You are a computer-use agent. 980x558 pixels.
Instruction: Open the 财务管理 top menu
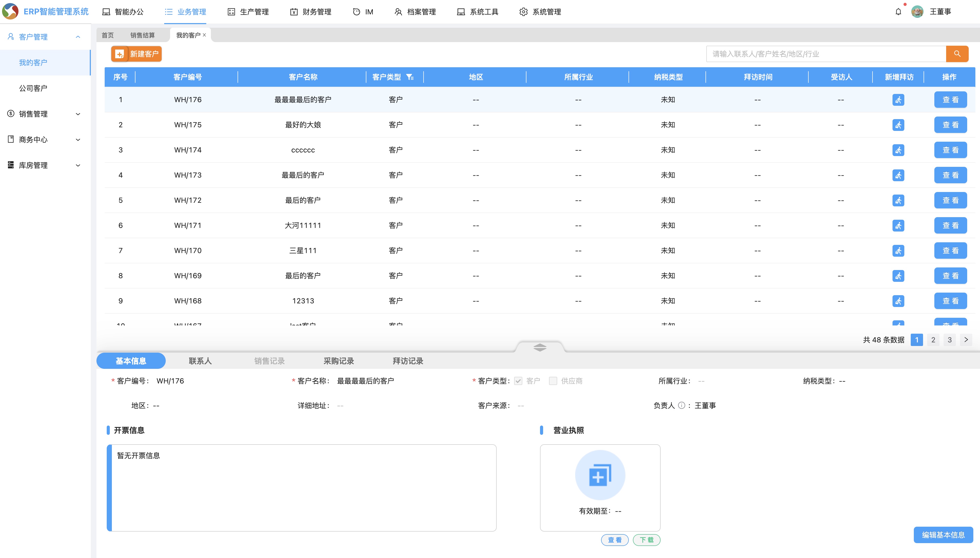coord(311,12)
